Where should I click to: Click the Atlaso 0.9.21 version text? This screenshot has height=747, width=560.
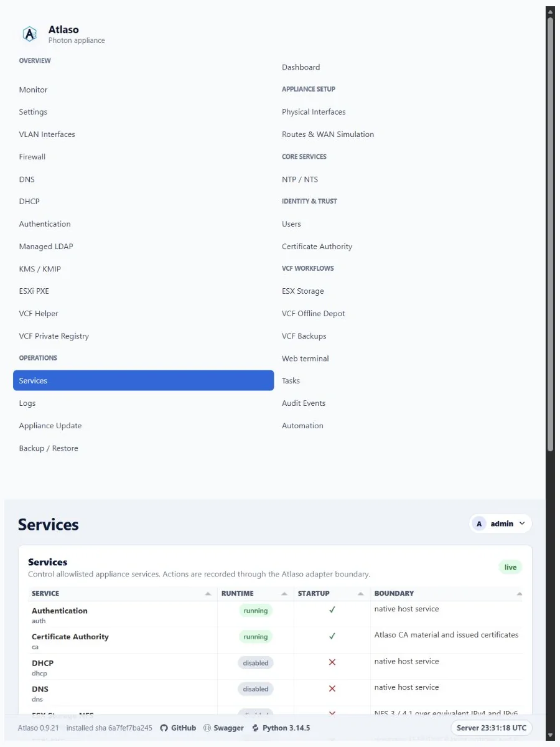pyautogui.click(x=38, y=728)
